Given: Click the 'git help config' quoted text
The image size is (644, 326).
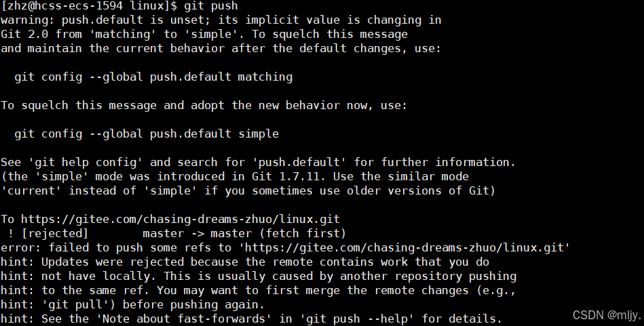Looking at the screenshot, I should tap(86, 163).
